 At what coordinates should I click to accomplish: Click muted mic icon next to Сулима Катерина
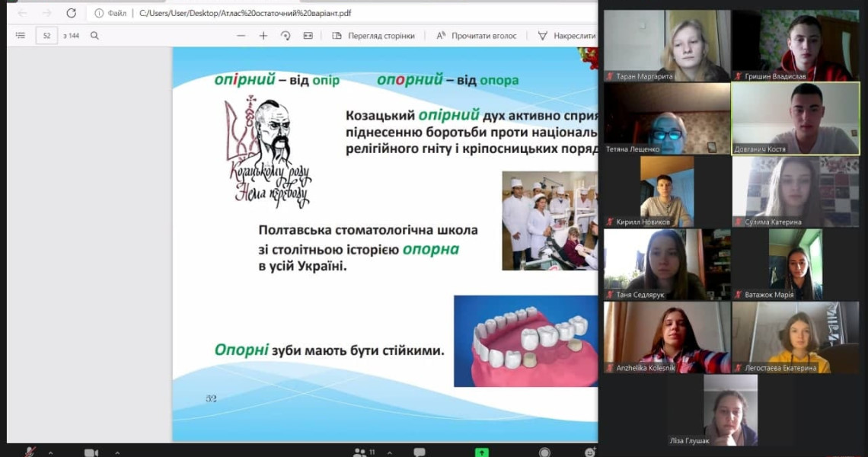(x=739, y=222)
